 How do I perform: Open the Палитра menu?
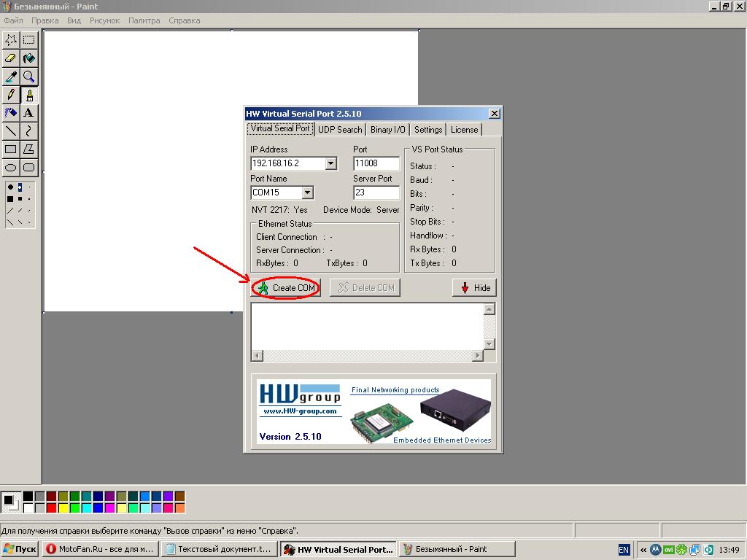coord(144,20)
